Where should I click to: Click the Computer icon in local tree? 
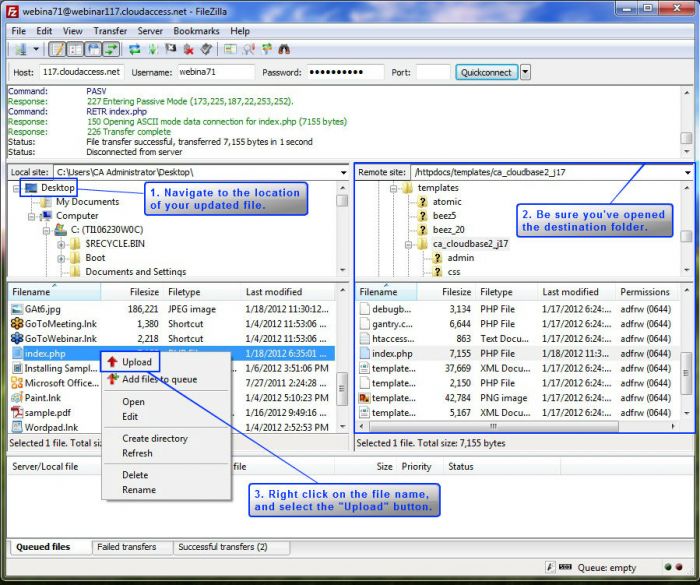click(46, 216)
